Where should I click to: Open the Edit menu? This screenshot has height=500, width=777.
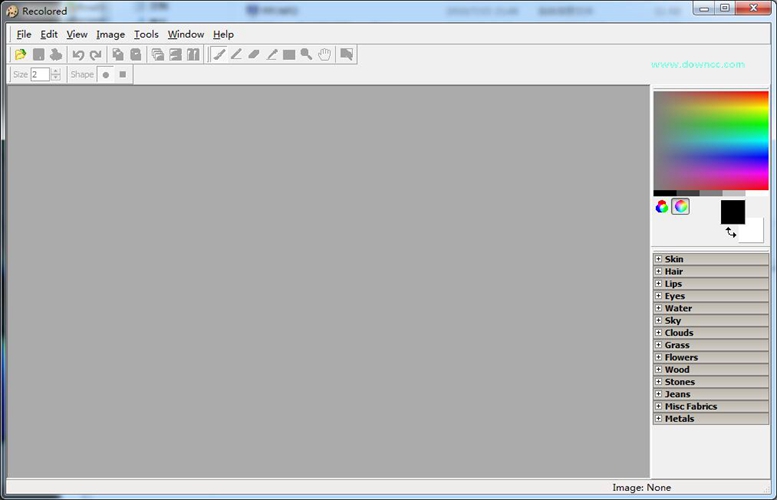tap(49, 34)
